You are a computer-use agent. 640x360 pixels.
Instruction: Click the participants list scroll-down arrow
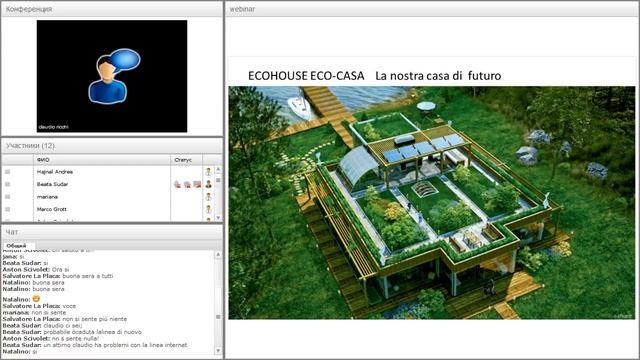(218, 218)
